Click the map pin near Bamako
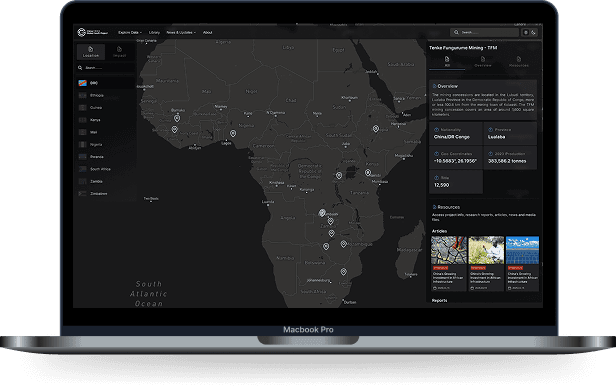This screenshot has width=616, height=389. (x=177, y=118)
